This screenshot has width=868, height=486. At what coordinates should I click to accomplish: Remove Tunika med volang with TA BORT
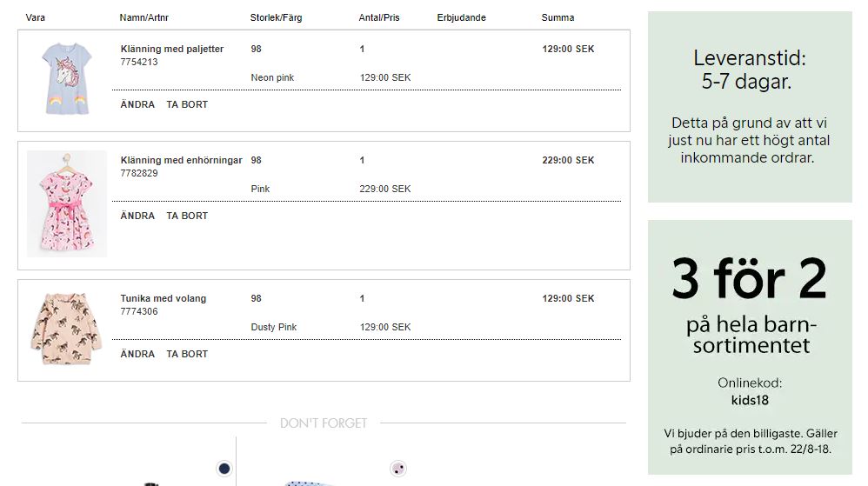tap(187, 354)
